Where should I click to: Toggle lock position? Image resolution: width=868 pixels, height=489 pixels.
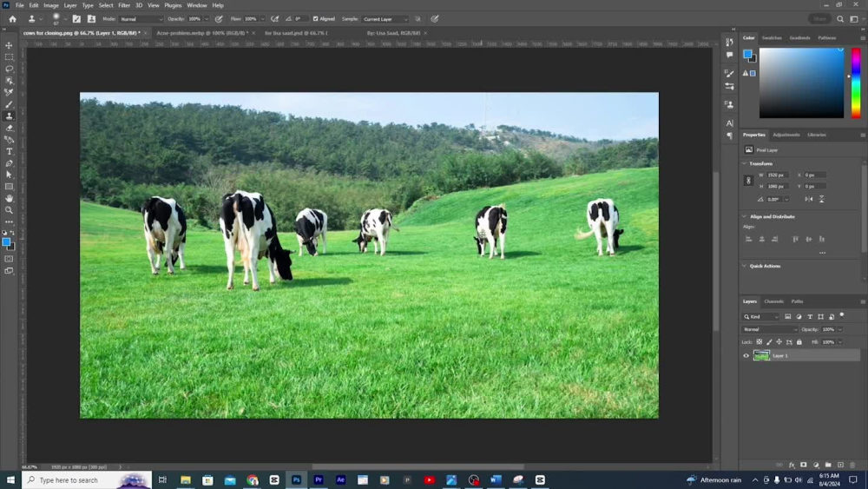(779, 342)
